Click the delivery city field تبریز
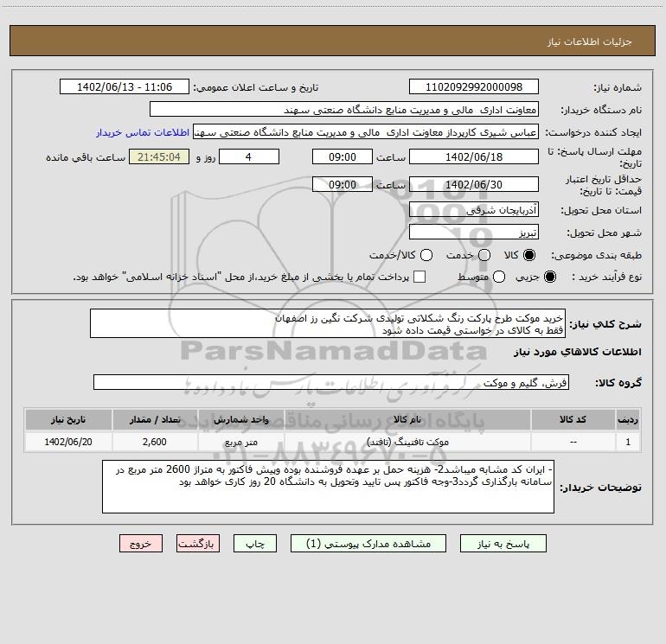The height and width of the screenshot is (644, 666). (x=474, y=232)
